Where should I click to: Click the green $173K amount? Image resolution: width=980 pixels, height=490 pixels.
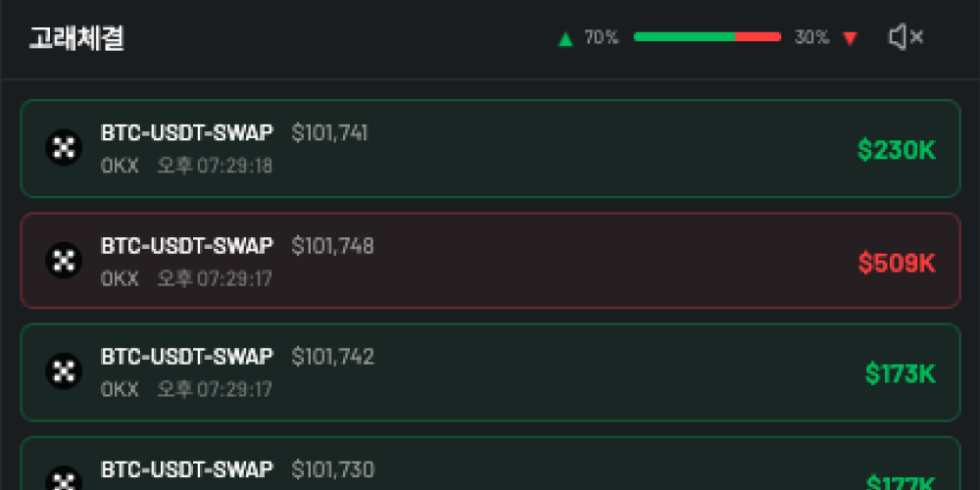[900, 373]
